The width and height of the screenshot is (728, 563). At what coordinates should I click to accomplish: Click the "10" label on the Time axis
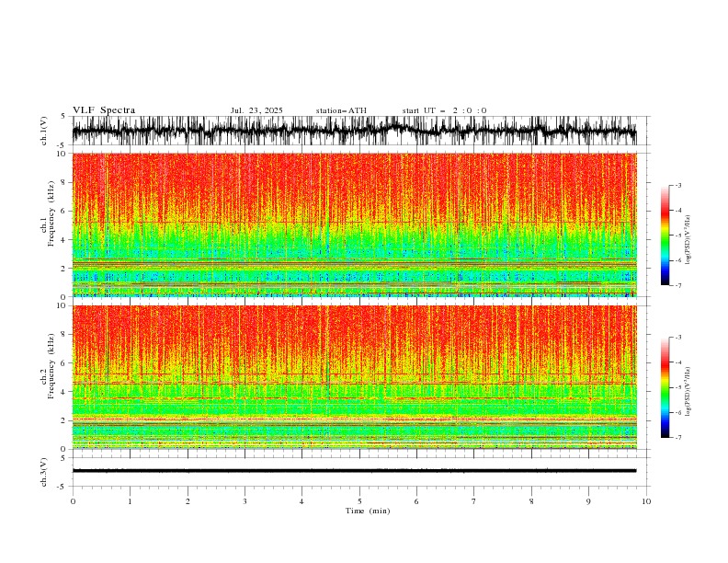[x=646, y=501]
